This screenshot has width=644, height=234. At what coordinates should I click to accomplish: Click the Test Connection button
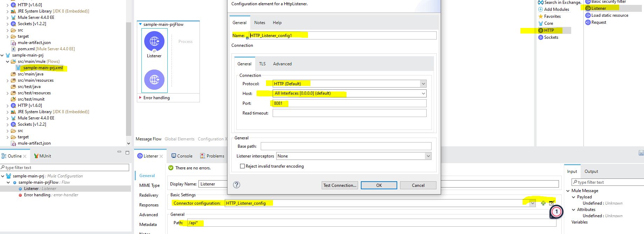coord(340,185)
